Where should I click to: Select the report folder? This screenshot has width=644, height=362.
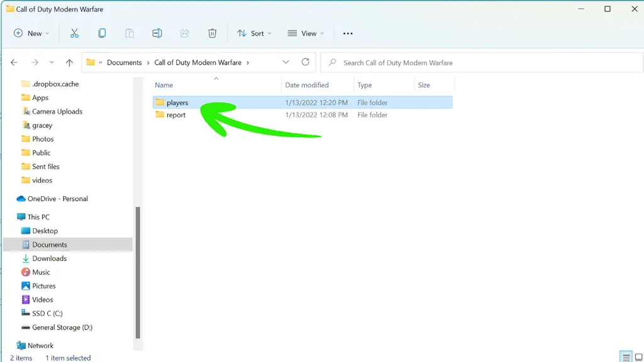[x=176, y=115]
